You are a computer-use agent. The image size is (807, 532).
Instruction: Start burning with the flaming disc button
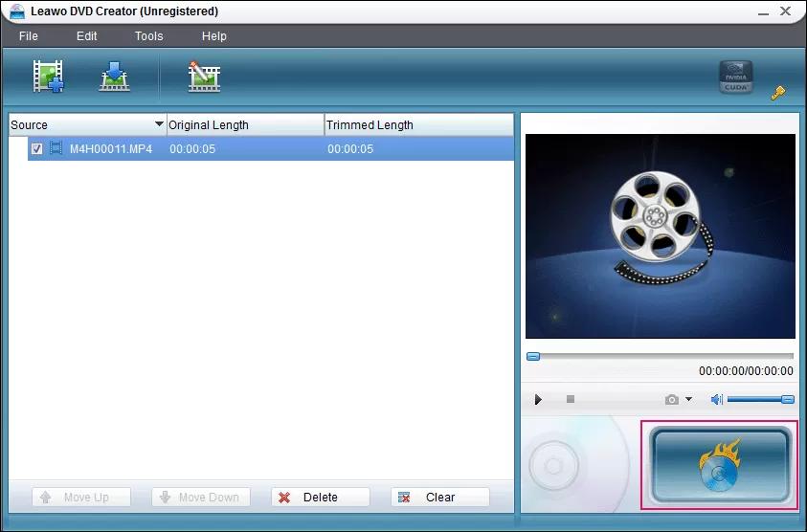[x=720, y=465]
